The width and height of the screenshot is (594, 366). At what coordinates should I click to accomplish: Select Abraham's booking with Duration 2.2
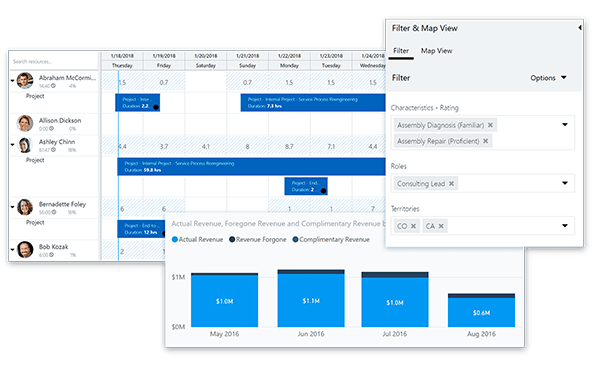[x=138, y=103]
